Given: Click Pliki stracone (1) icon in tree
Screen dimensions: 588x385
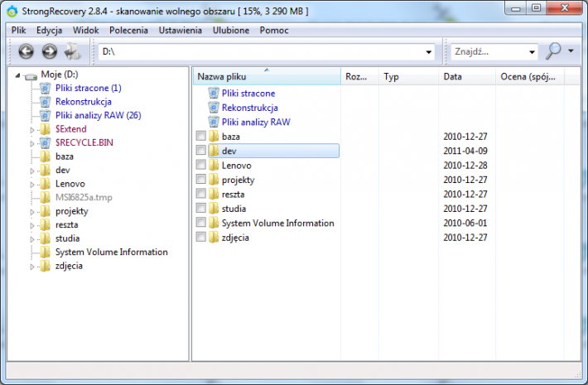Looking at the screenshot, I should [45, 89].
